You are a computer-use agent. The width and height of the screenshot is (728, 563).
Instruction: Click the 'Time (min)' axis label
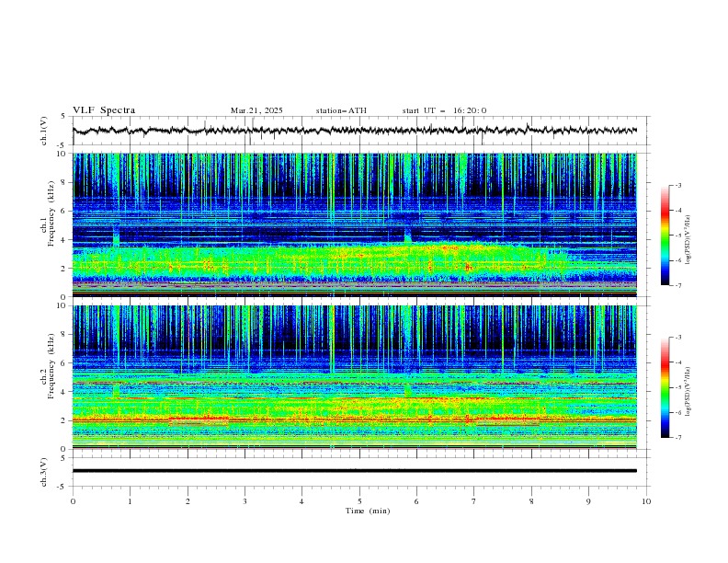tap(368, 511)
